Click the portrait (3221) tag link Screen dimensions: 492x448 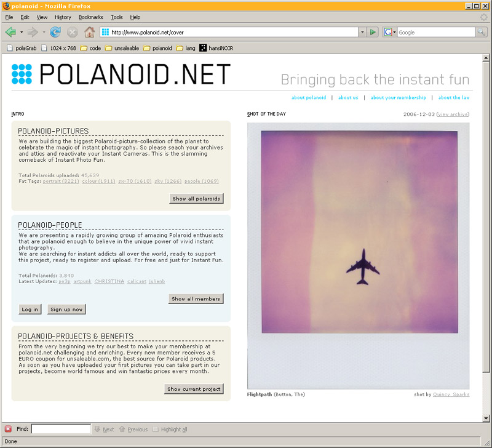61,181
